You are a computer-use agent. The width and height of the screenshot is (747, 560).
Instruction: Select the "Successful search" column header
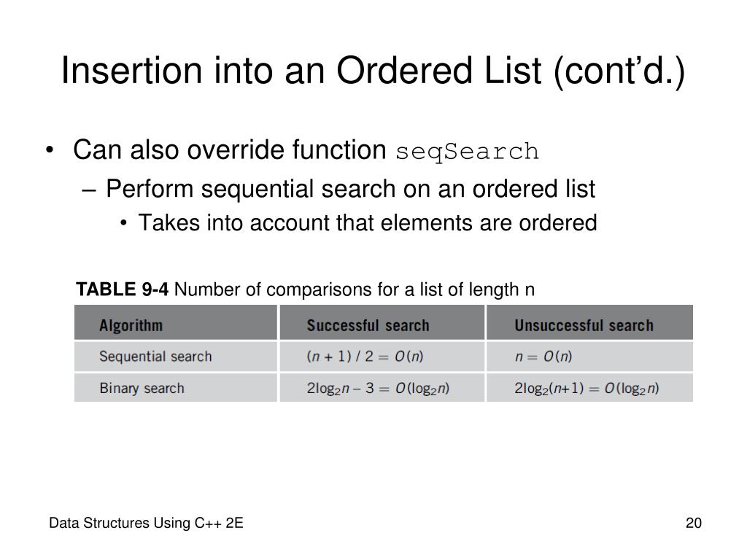click(368, 325)
